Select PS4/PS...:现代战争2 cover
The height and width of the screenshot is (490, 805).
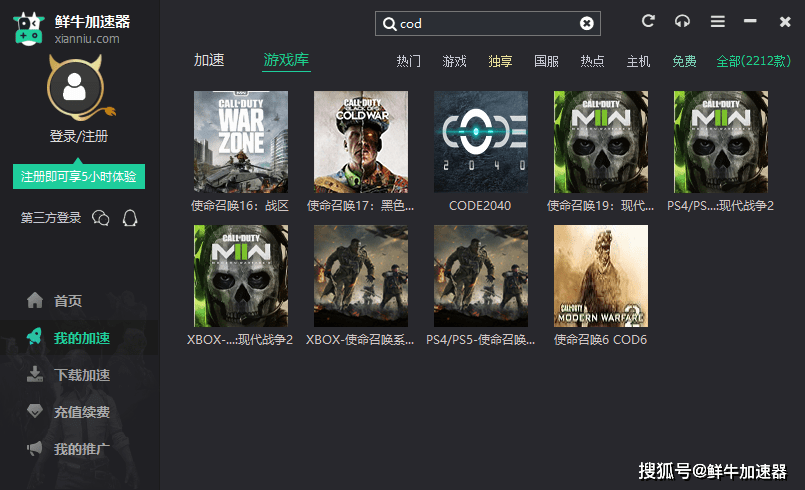click(721, 142)
